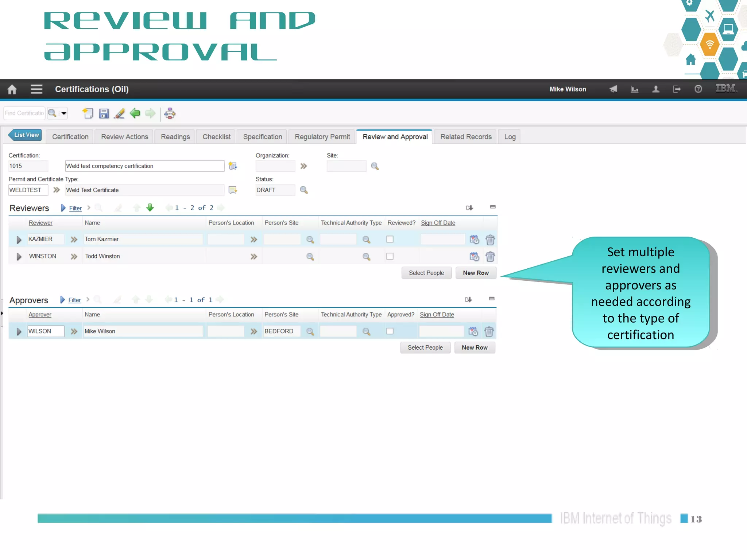Check Approved? box for Mike Wilson
The image size is (747, 560).
390,331
